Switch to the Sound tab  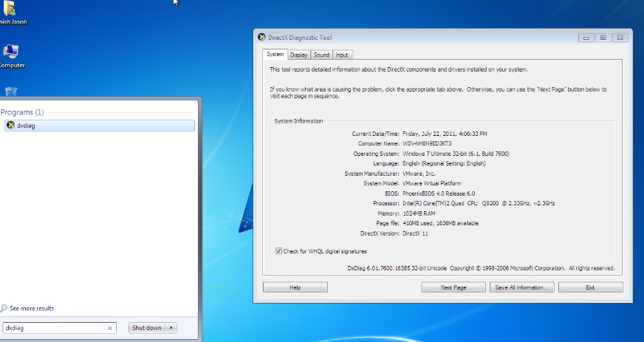[321, 55]
